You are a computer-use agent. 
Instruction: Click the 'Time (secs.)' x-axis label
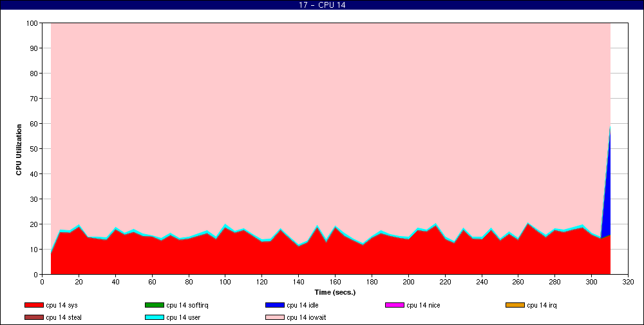pos(335,293)
